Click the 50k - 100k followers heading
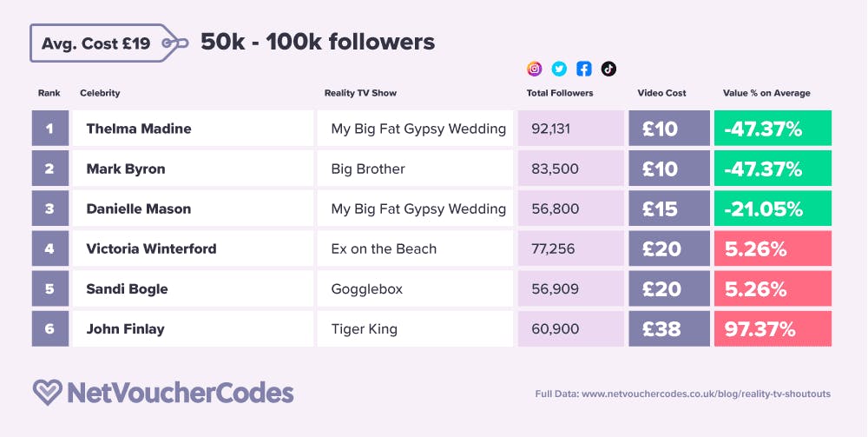This screenshot has width=868, height=437. (318, 42)
